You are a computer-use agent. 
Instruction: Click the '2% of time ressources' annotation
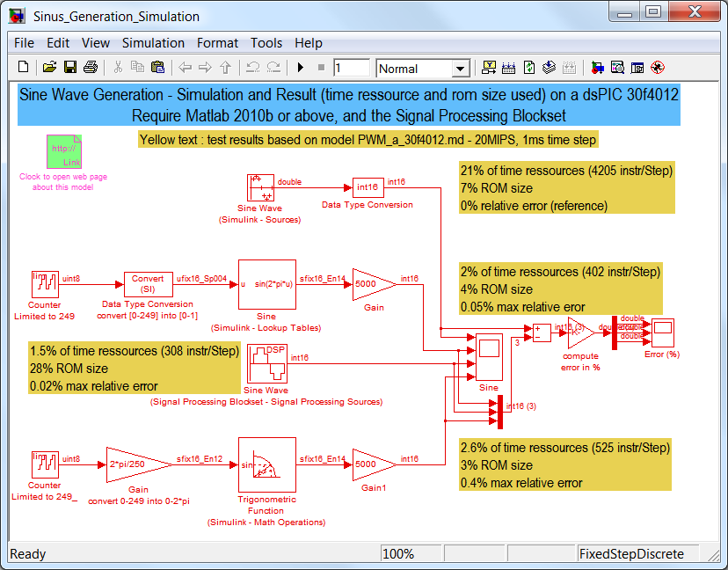[560, 289]
